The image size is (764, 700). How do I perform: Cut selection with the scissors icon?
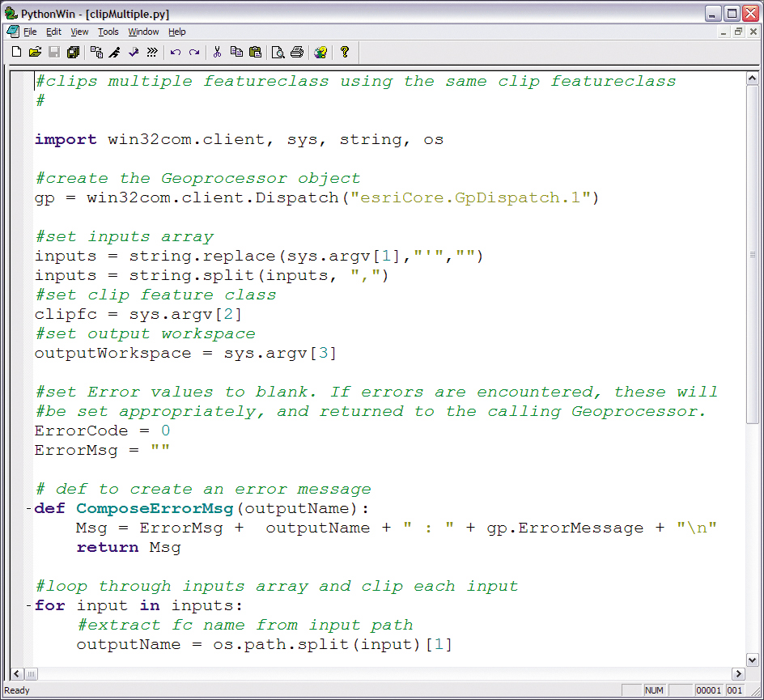coord(218,52)
